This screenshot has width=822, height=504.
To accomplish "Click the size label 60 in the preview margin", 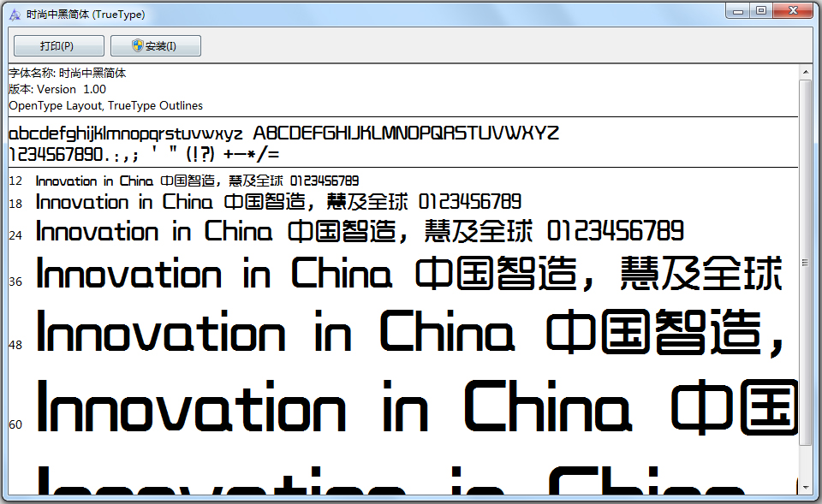I will 15,424.
